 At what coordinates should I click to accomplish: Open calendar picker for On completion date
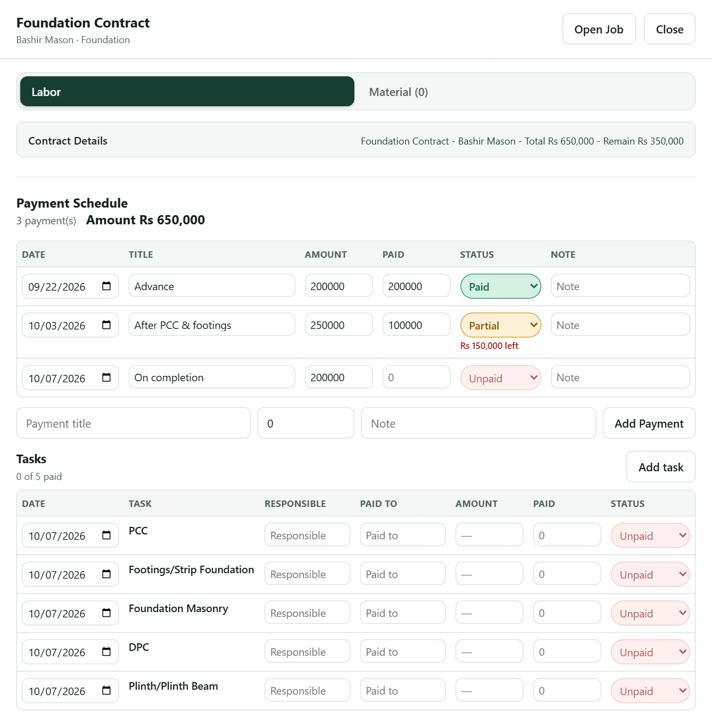pos(106,377)
